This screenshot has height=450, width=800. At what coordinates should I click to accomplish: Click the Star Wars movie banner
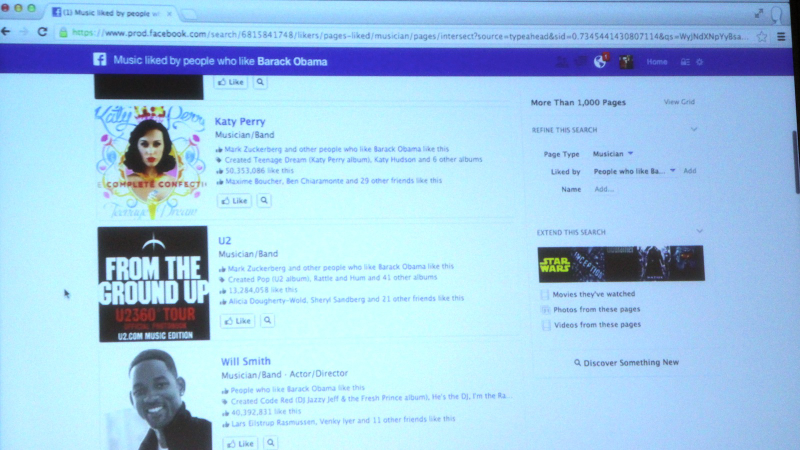point(621,264)
